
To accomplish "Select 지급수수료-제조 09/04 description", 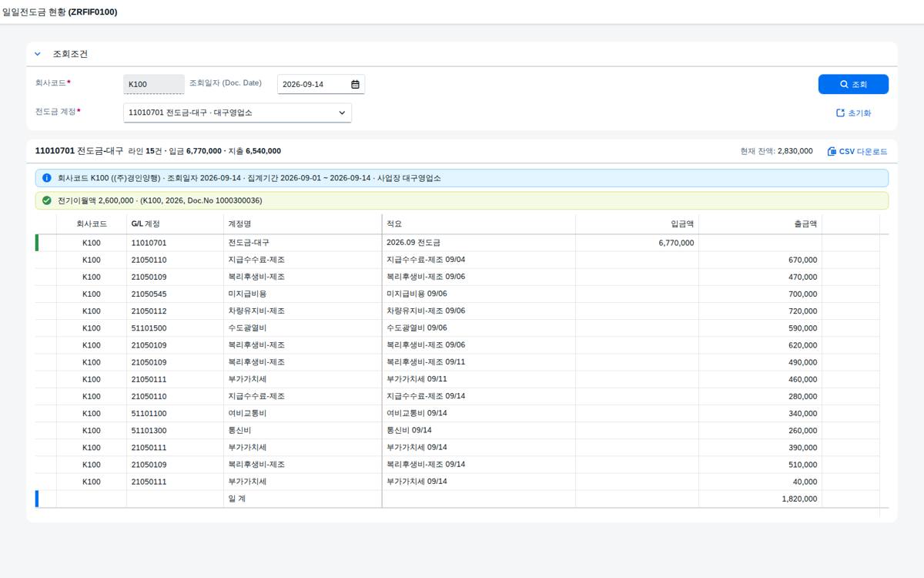I will coord(479,260).
